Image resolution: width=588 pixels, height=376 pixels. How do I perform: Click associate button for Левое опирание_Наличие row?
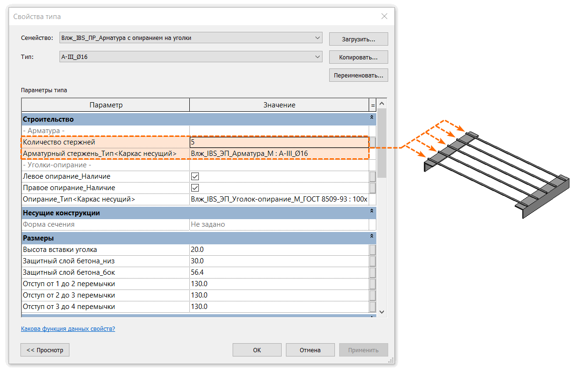[372, 176]
